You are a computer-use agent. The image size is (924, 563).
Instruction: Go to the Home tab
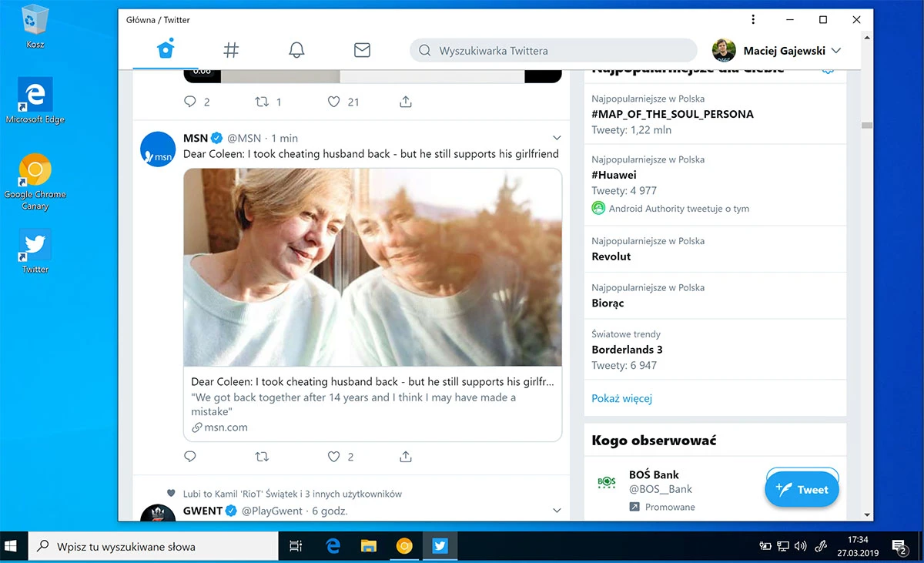click(166, 50)
